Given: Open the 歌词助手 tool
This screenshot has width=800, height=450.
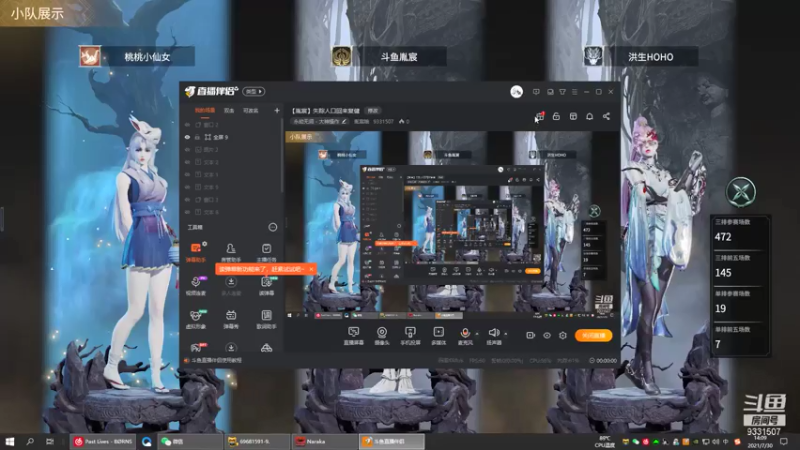Looking at the screenshot, I should (x=266, y=319).
